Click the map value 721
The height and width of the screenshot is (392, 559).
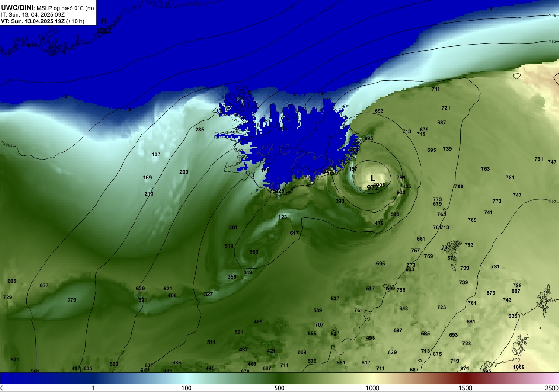pyautogui.click(x=446, y=108)
